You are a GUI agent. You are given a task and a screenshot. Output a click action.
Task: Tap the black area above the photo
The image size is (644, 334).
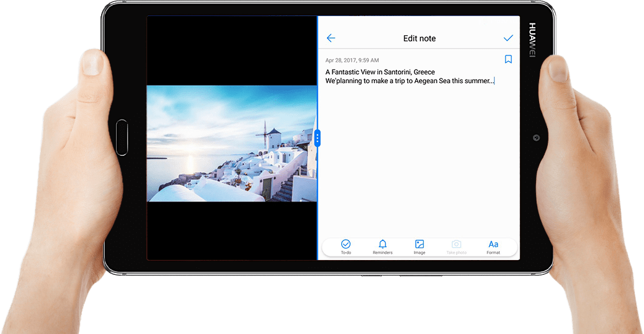coord(231,51)
